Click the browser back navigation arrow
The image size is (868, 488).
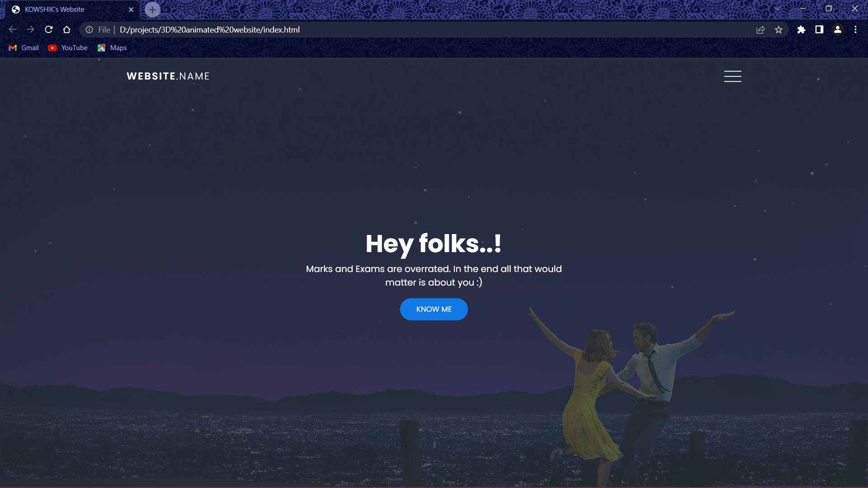[12, 29]
